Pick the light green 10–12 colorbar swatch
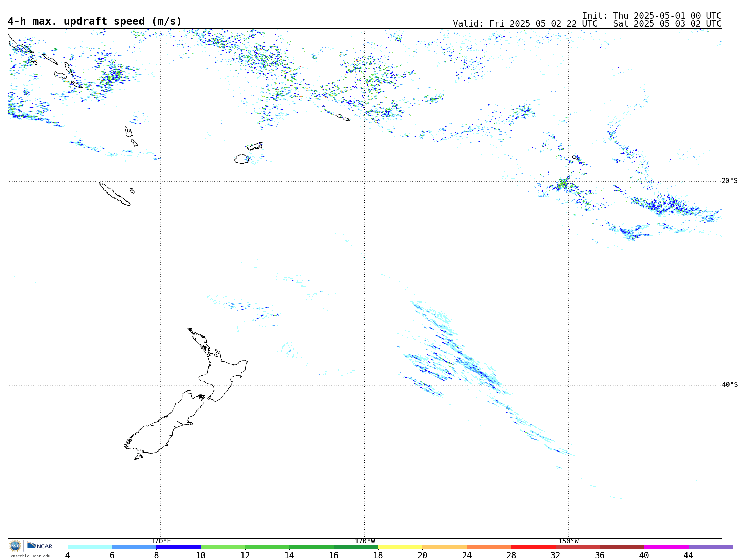This screenshot has height=560, width=744. pos(223,547)
